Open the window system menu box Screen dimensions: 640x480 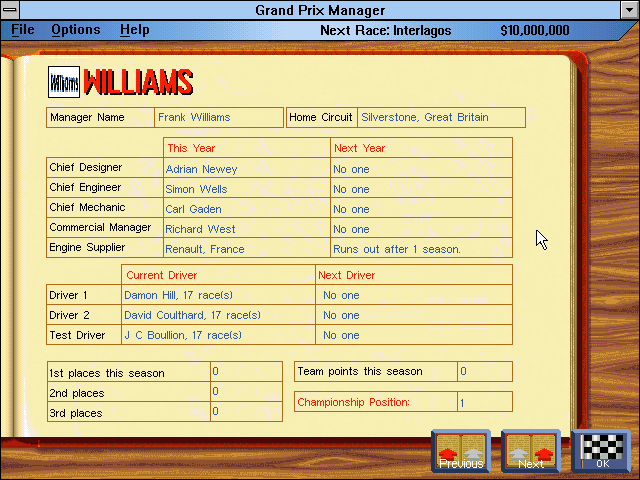pyautogui.click(x=10, y=10)
